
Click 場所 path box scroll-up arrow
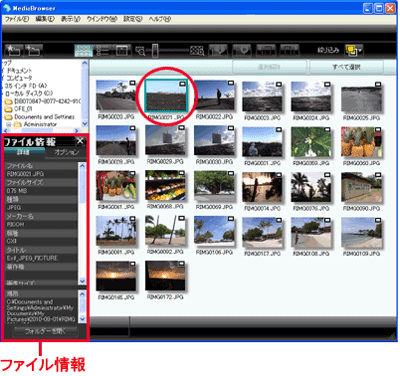pos(82,294)
